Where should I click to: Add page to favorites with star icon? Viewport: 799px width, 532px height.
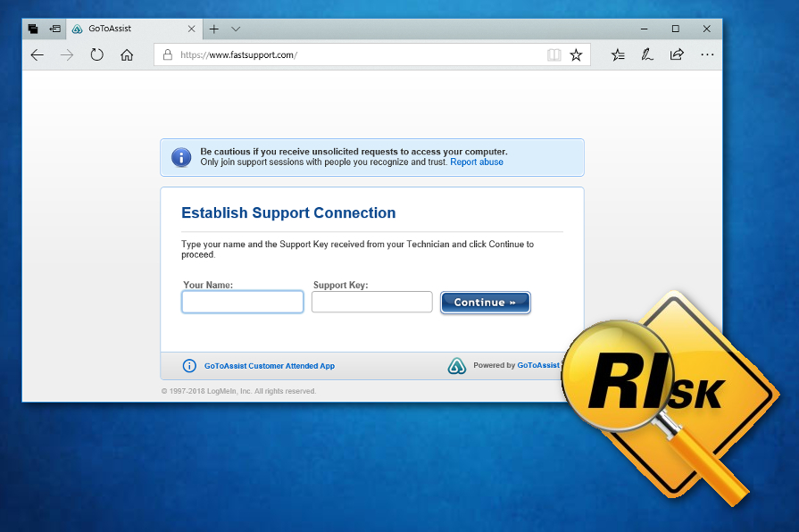tap(577, 54)
